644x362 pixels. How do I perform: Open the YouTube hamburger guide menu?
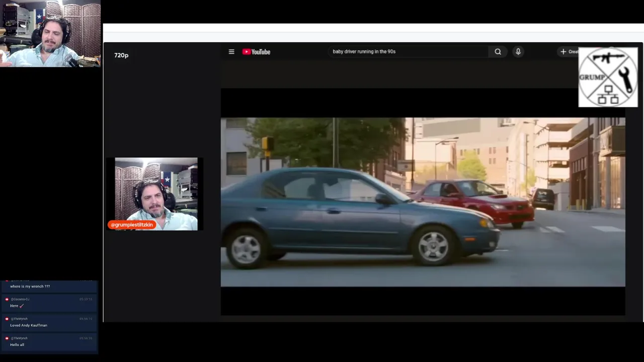coord(231,52)
